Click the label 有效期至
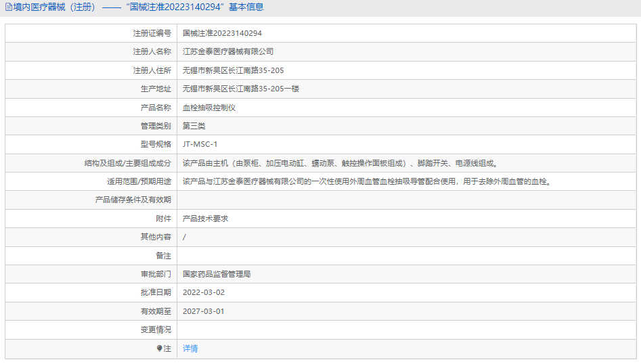This screenshot has width=641, height=364. (156, 311)
